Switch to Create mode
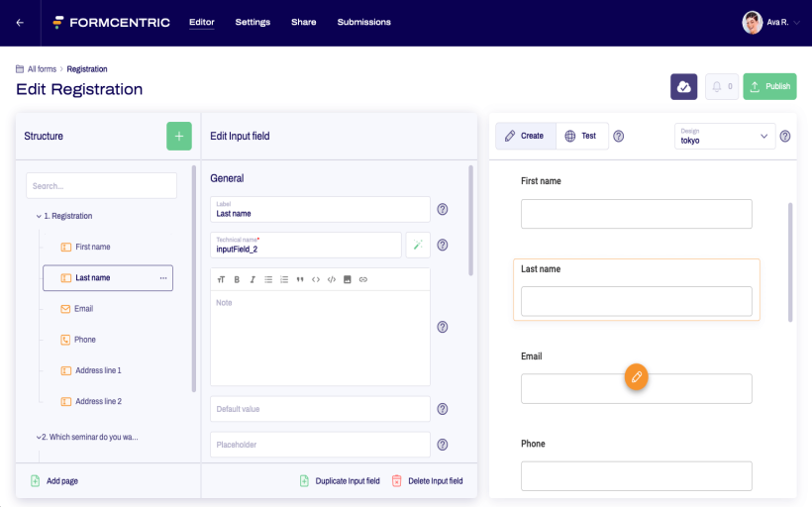The image size is (812, 507). (x=526, y=136)
